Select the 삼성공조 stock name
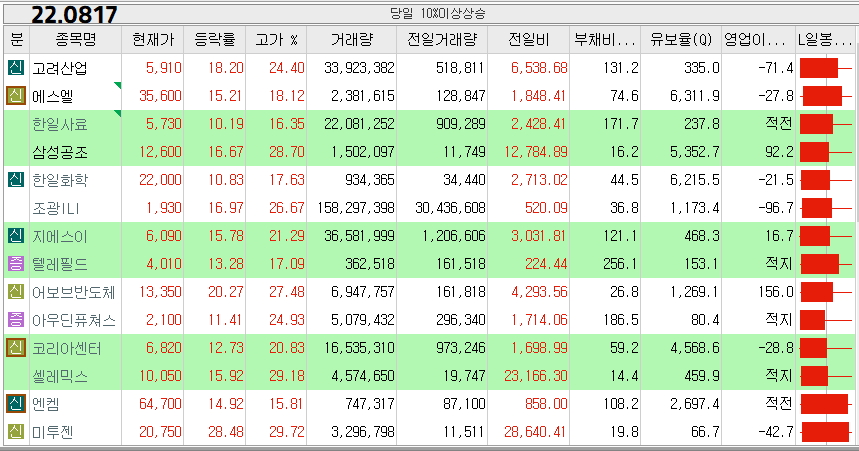 tap(60, 152)
